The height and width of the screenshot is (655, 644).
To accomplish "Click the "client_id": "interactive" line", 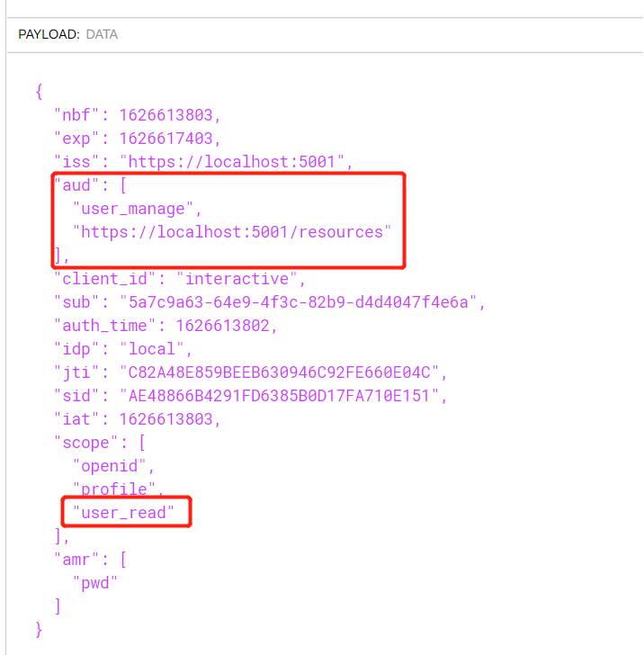I will click(x=180, y=279).
